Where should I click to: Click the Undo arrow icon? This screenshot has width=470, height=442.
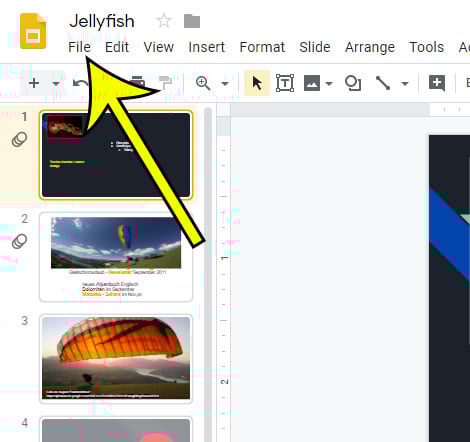[80, 83]
